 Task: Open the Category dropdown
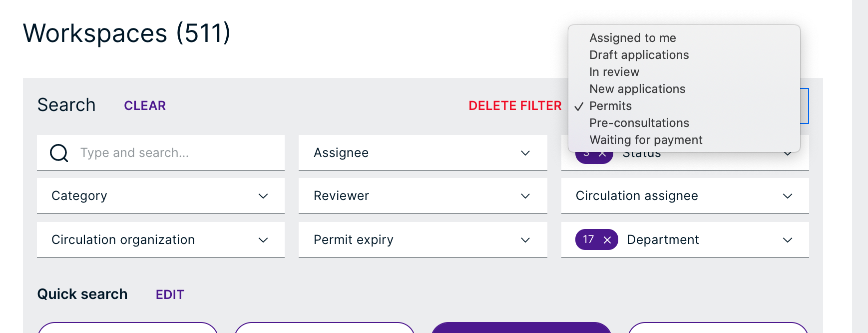pos(160,196)
